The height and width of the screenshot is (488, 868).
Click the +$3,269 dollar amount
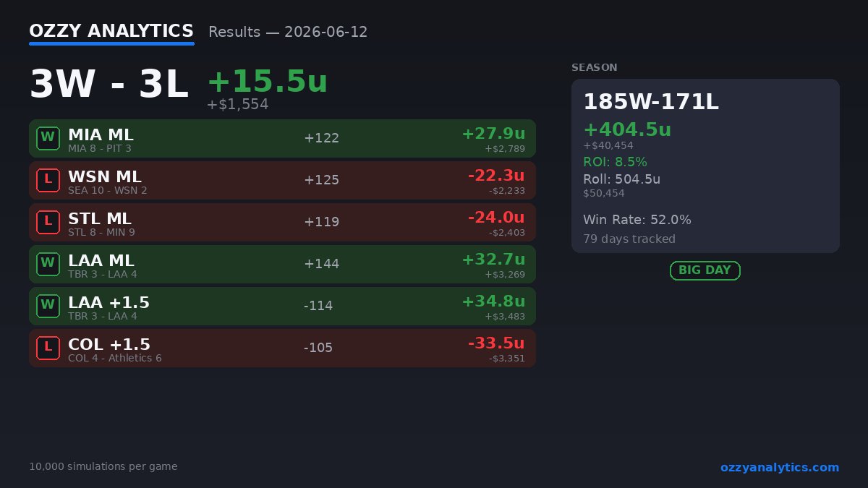point(505,275)
